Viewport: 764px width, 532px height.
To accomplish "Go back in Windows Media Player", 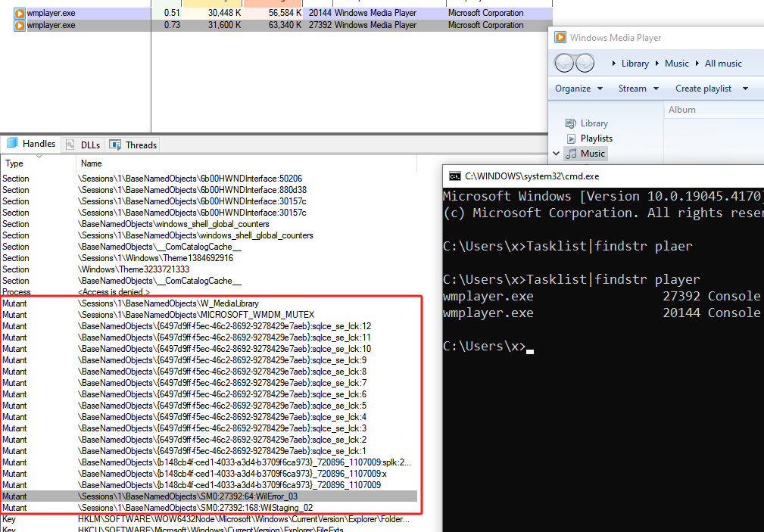I will pos(564,63).
